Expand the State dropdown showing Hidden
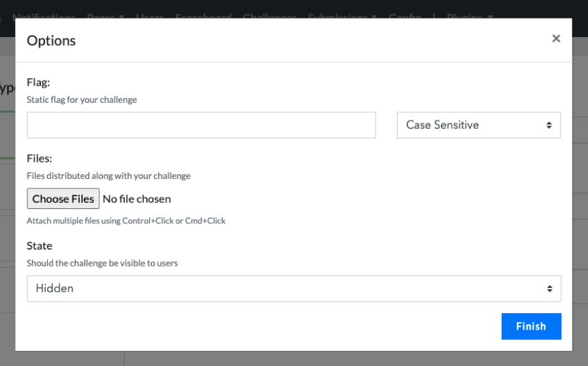The width and height of the screenshot is (588, 366). (294, 289)
